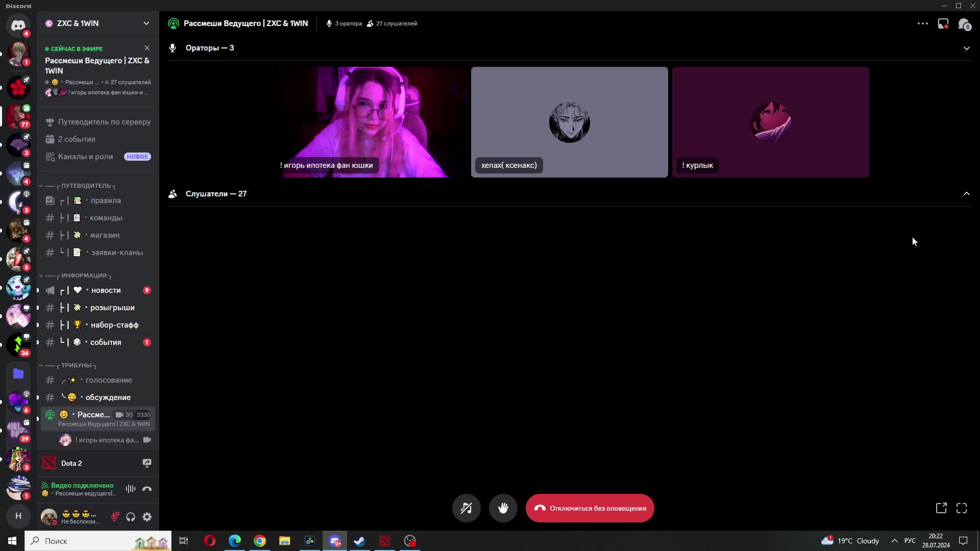Open the голосование channel
This screenshot has width=980, height=551.
pyautogui.click(x=98, y=380)
